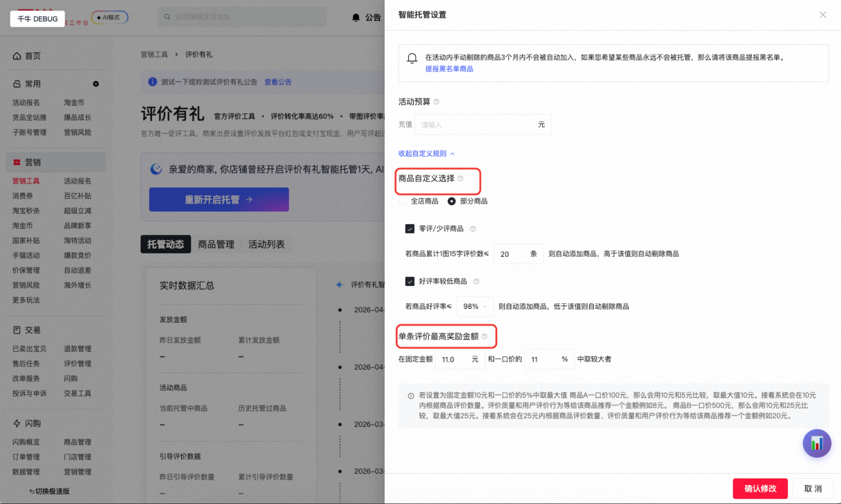The width and height of the screenshot is (841, 504).
Task: Switch to the 活动列表 tab
Action: tap(266, 244)
